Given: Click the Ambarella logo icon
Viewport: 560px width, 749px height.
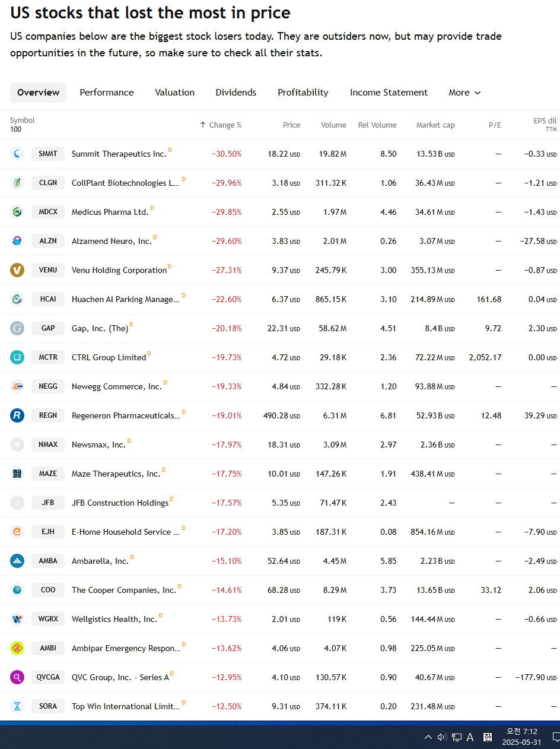Looking at the screenshot, I should [x=17, y=561].
